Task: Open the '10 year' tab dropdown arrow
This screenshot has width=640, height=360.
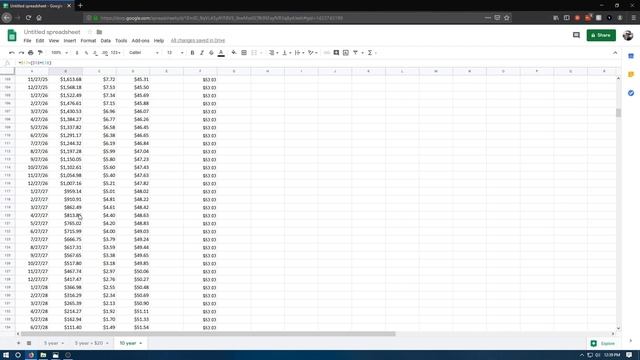Action: tap(141, 343)
